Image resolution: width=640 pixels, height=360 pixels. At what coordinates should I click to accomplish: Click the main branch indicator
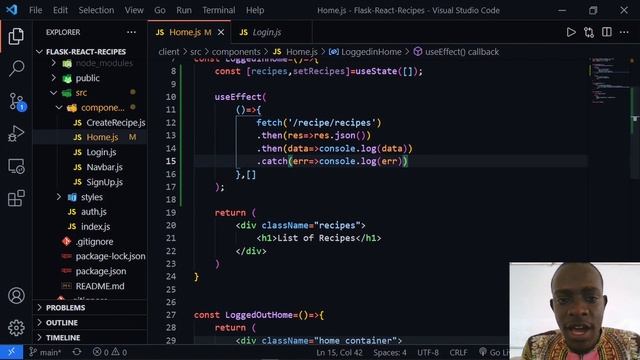pos(45,352)
